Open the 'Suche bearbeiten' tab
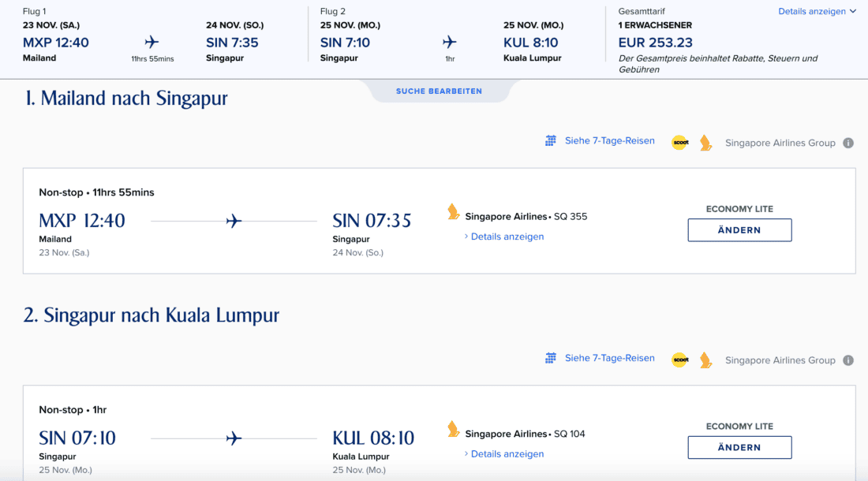The width and height of the screenshot is (868, 481). [x=439, y=91]
